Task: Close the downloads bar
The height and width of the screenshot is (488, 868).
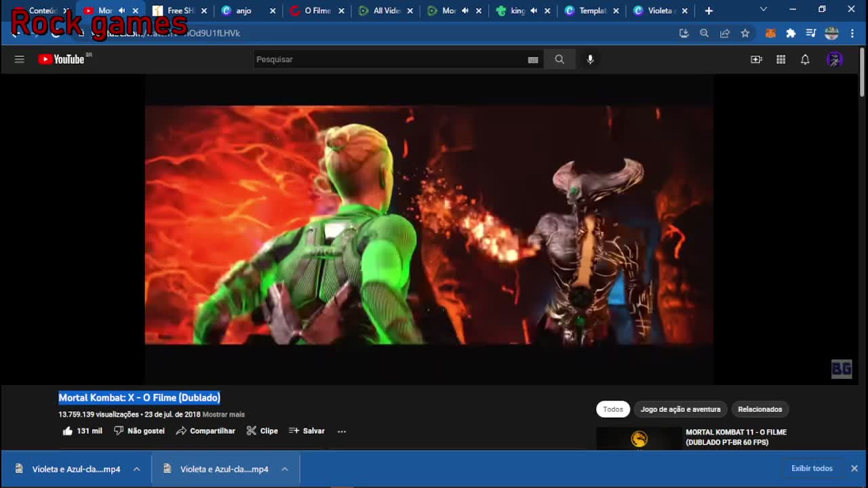Action: tap(854, 469)
